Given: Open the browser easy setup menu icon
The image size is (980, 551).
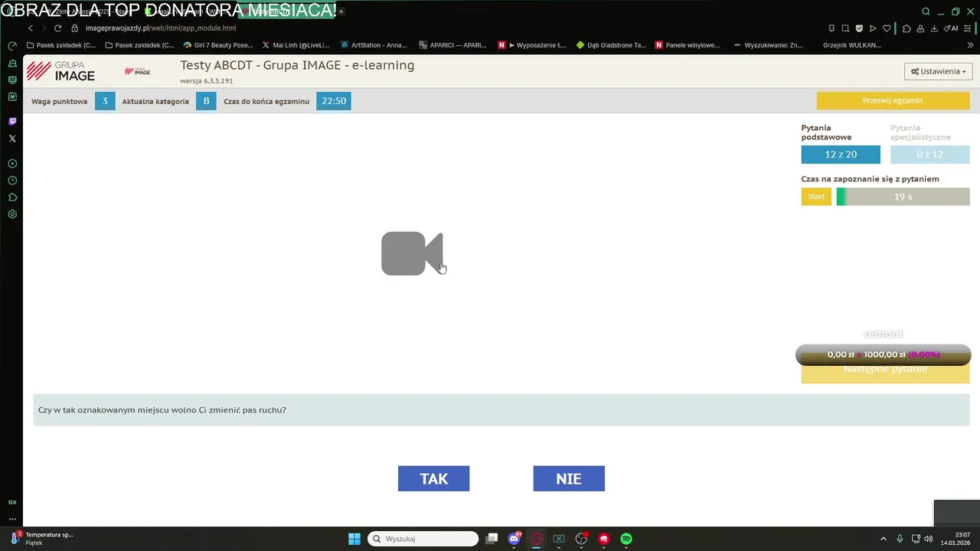Looking at the screenshot, I should click(968, 28).
